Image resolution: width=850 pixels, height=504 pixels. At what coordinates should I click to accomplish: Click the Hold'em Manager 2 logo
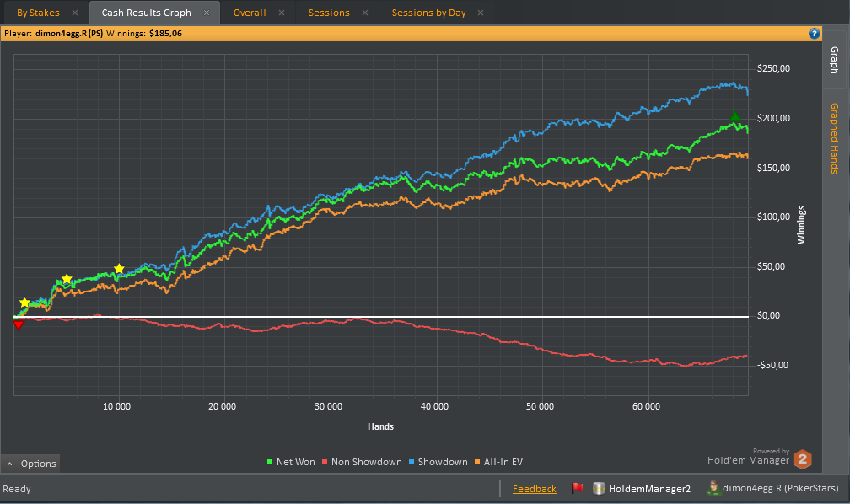[802, 459]
